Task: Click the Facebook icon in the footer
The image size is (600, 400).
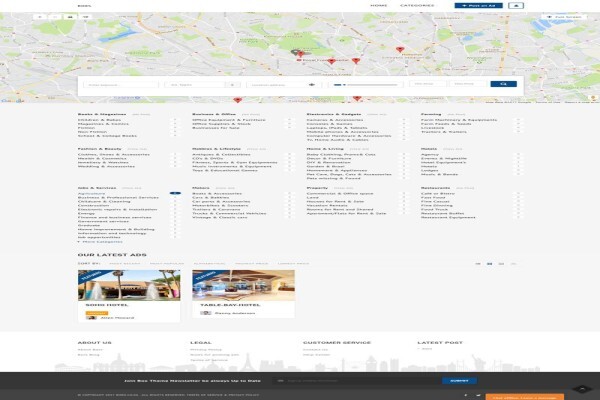Action: tap(466, 395)
